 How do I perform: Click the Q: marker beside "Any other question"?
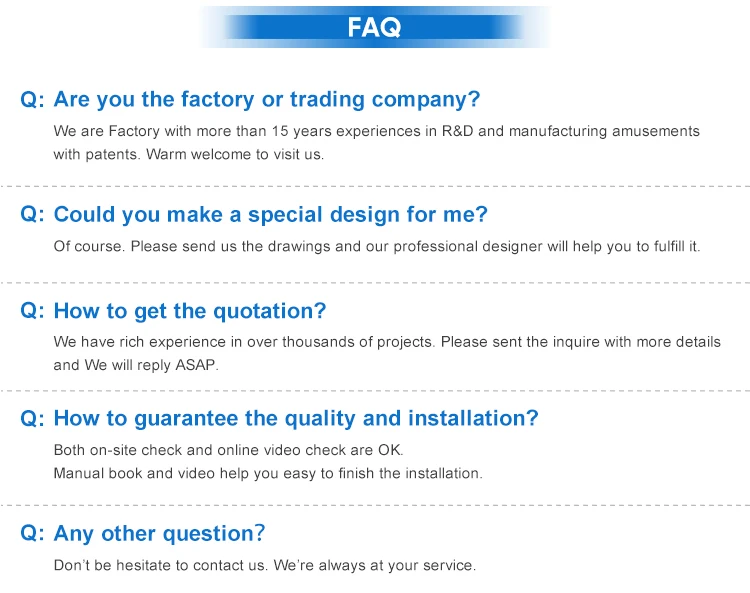pyautogui.click(x=33, y=534)
